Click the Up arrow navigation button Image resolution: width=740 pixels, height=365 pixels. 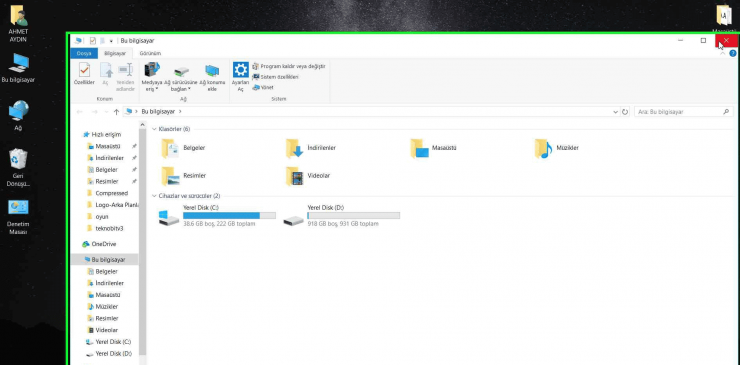(x=116, y=112)
